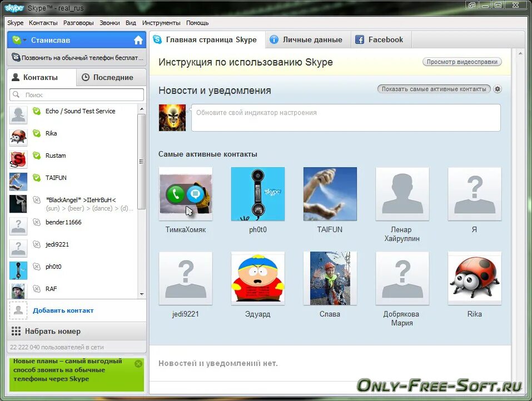
Task: Open TAIFUN active contact tile
Action: (330, 194)
